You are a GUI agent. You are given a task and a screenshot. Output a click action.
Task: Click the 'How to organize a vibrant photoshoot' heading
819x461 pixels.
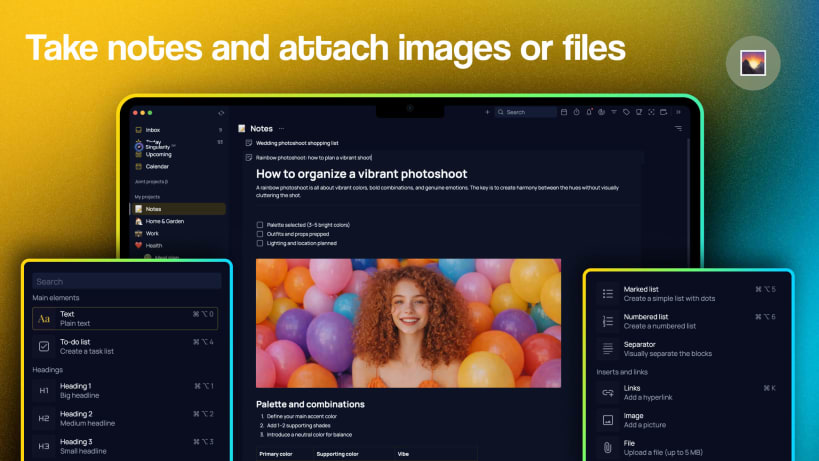point(361,174)
